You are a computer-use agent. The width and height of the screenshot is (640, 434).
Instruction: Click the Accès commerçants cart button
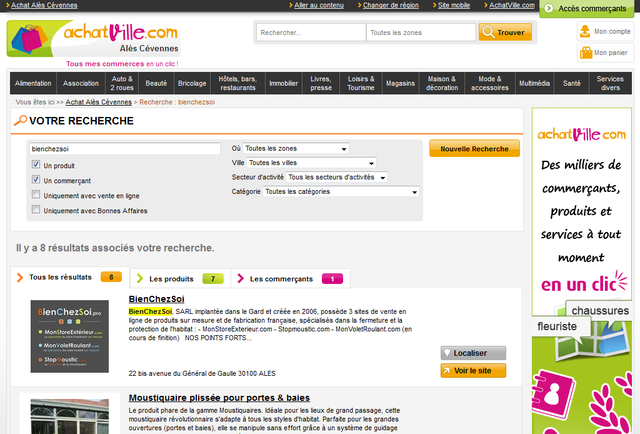pos(588,9)
